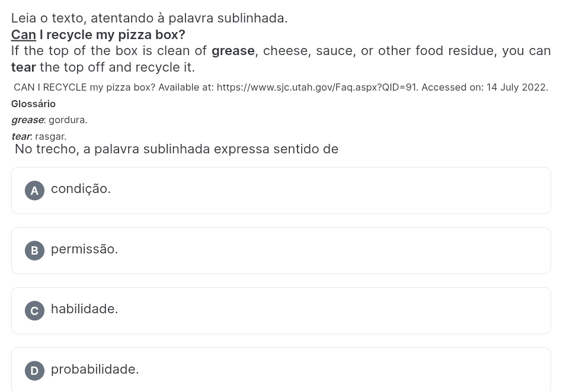569x392 pixels.
Task: Choose answer text "probabilidade."
Action: pyautogui.click(x=95, y=369)
